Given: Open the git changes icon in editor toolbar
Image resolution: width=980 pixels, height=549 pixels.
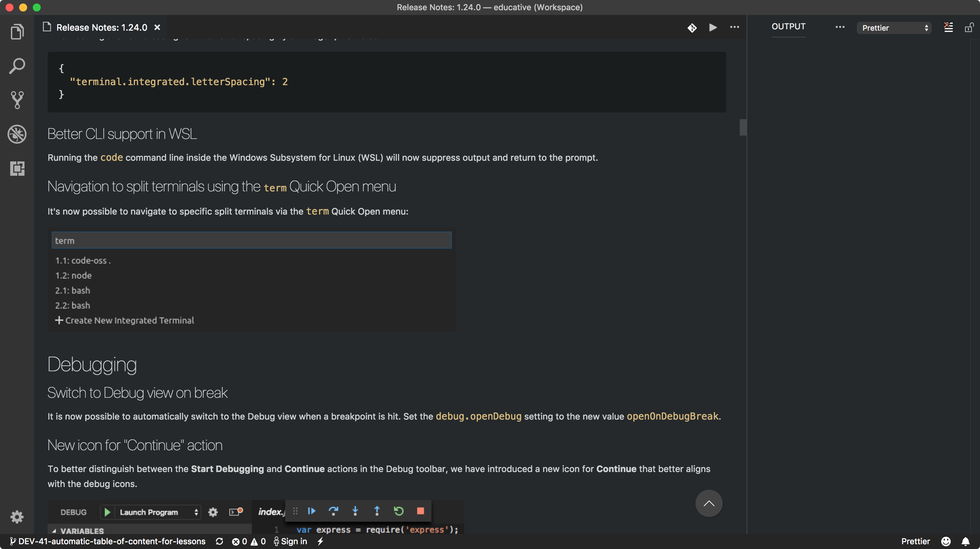Looking at the screenshot, I should [692, 27].
